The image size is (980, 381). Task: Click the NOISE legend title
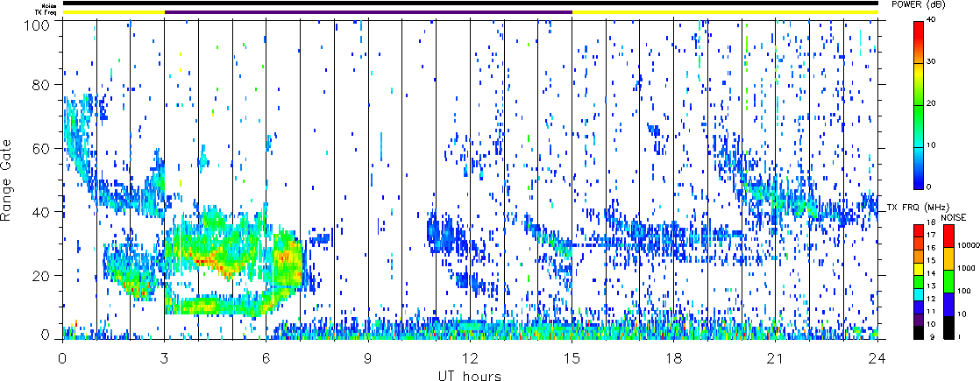(x=953, y=217)
